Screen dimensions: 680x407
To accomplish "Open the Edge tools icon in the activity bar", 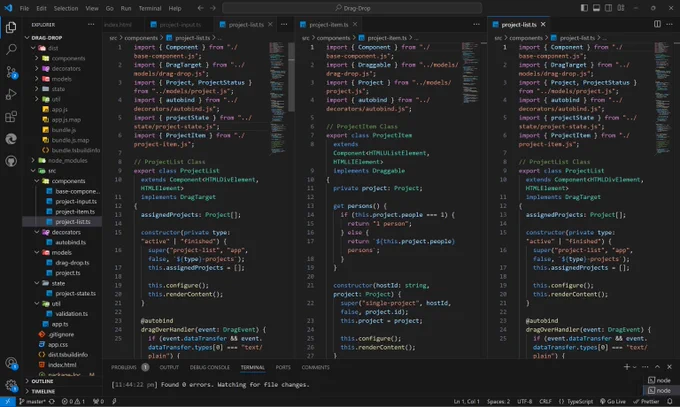I will (11, 139).
